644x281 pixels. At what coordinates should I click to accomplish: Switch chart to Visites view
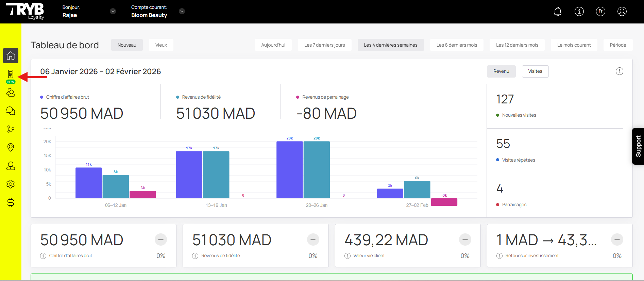(535, 71)
